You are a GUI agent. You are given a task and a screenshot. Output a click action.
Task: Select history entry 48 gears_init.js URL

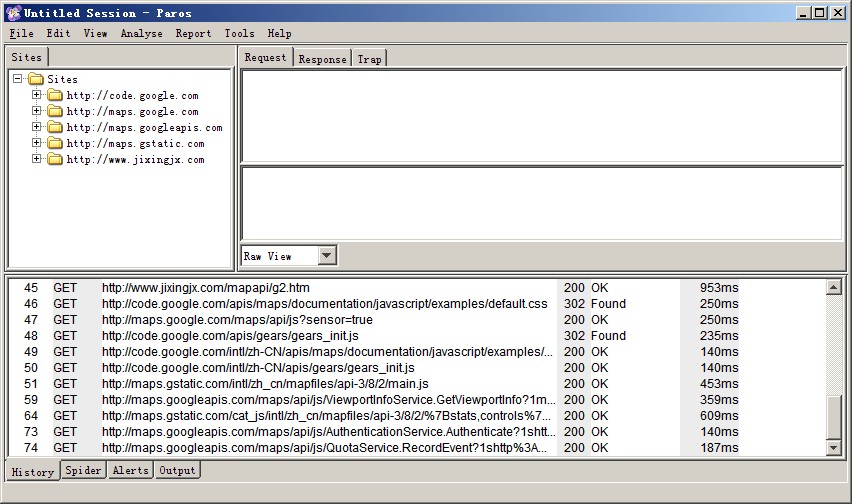point(230,336)
